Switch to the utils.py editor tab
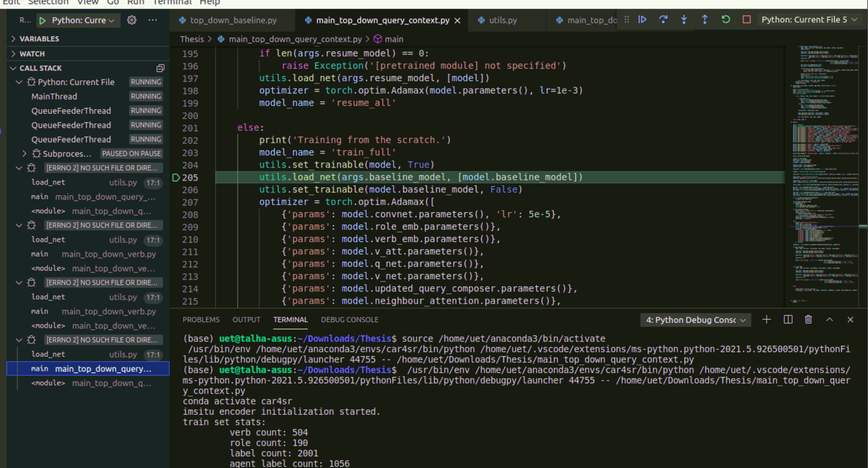 (x=502, y=20)
